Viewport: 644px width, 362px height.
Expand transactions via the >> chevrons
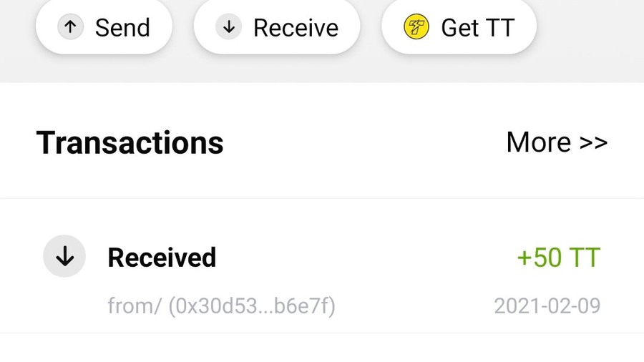tap(593, 143)
